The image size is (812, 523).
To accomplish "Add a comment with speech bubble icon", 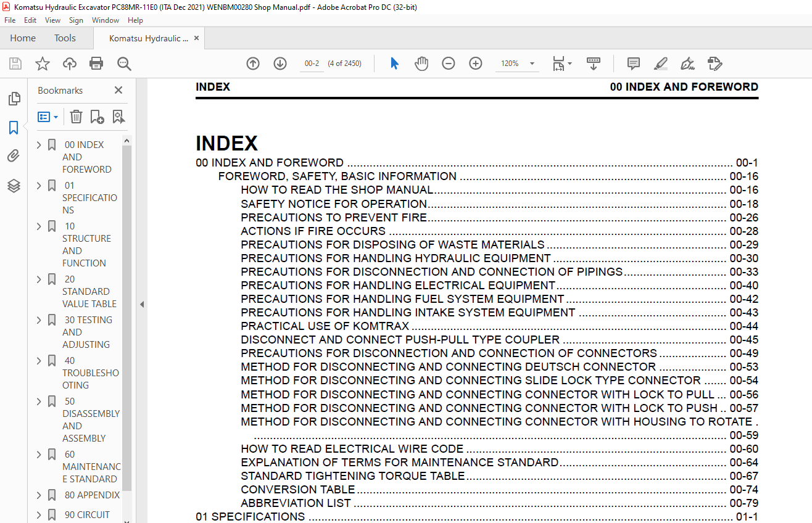I will [633, 64].
